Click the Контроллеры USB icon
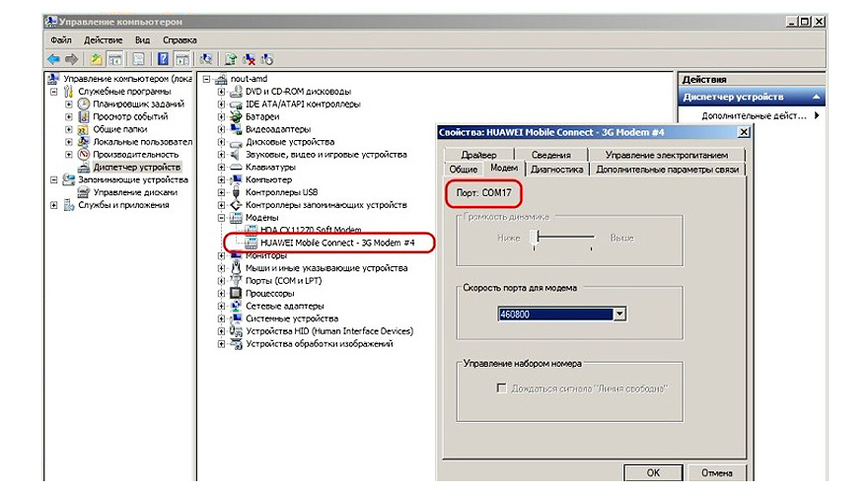The image size is (868, 493). coord(237,192)
